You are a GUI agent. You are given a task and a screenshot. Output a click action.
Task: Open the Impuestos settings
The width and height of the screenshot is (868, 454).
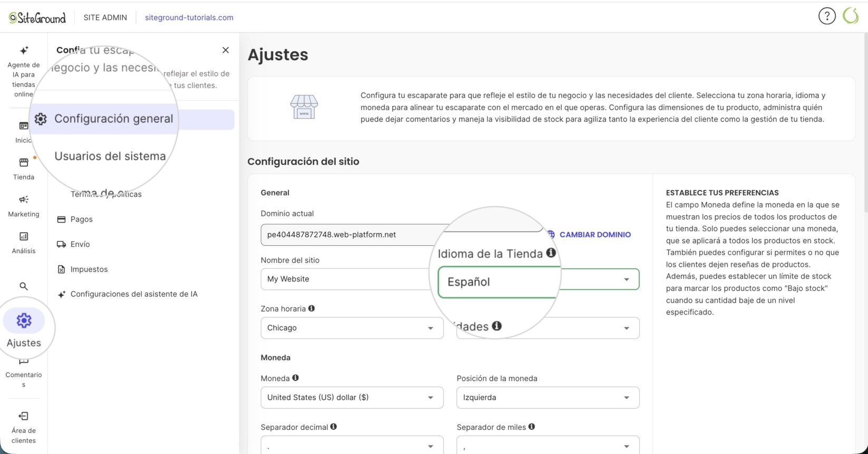pyautogui.click(x=89, y=269)
